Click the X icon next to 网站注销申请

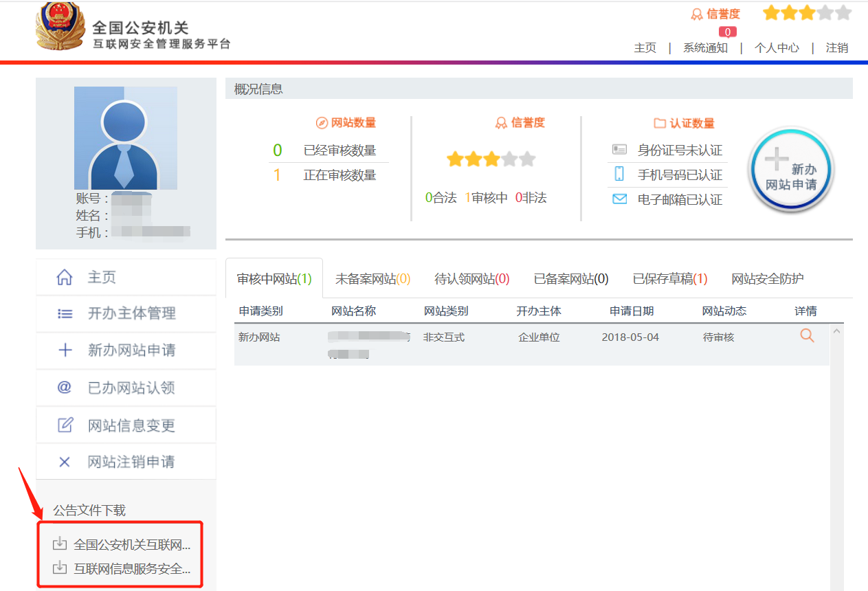click(65, 462)
